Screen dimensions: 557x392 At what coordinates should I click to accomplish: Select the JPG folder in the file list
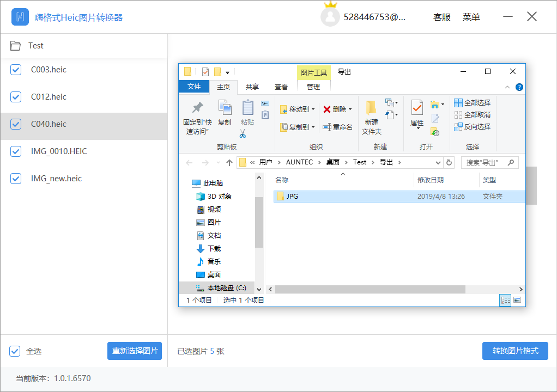pyautogui.click(x=291, y=196)
